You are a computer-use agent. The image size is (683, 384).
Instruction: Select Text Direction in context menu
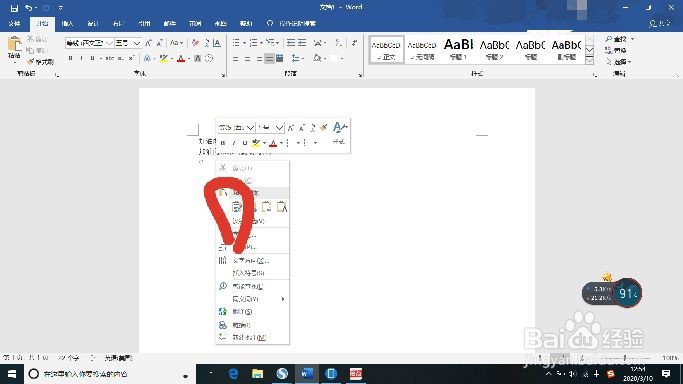(x=253, y=260)
